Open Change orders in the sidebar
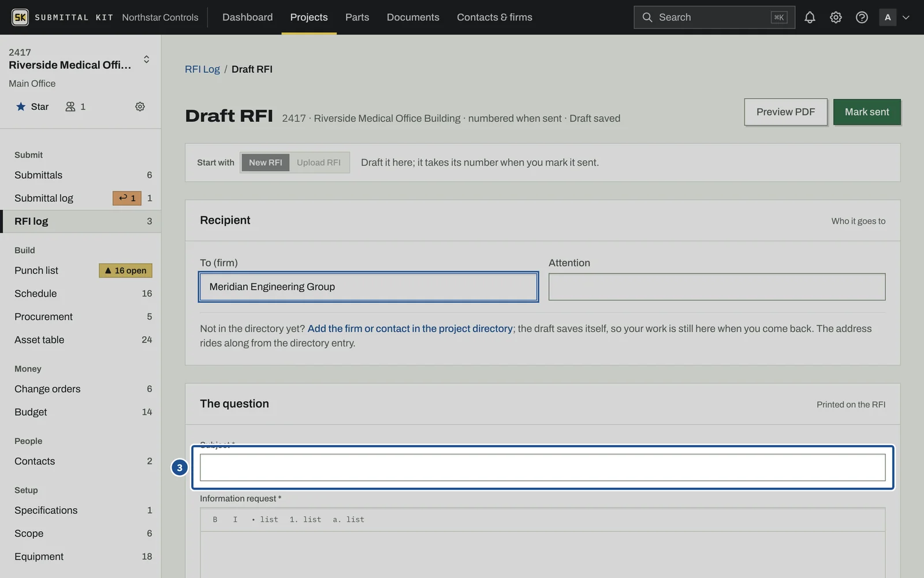The image size is (924, 578). pyautogui.click(x=81, y=389)
